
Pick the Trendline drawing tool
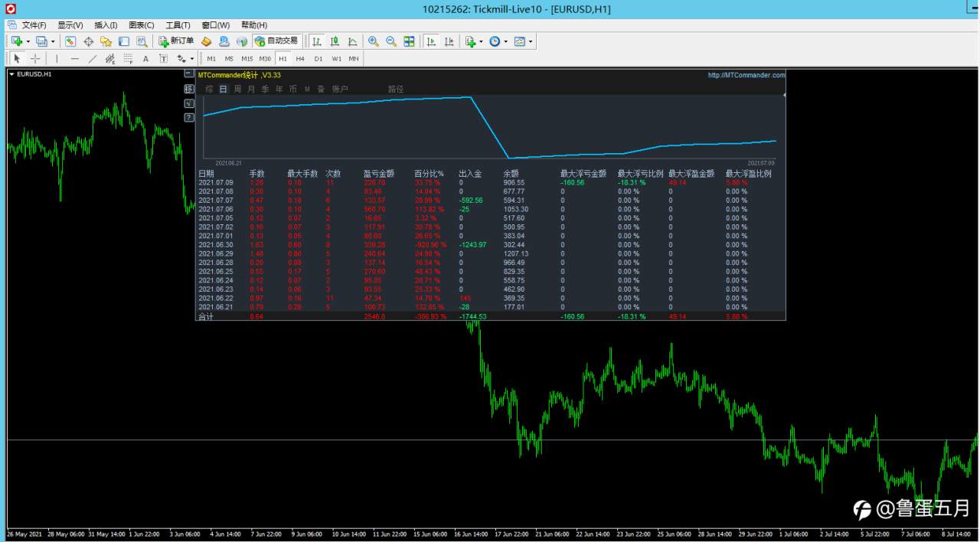93,58
